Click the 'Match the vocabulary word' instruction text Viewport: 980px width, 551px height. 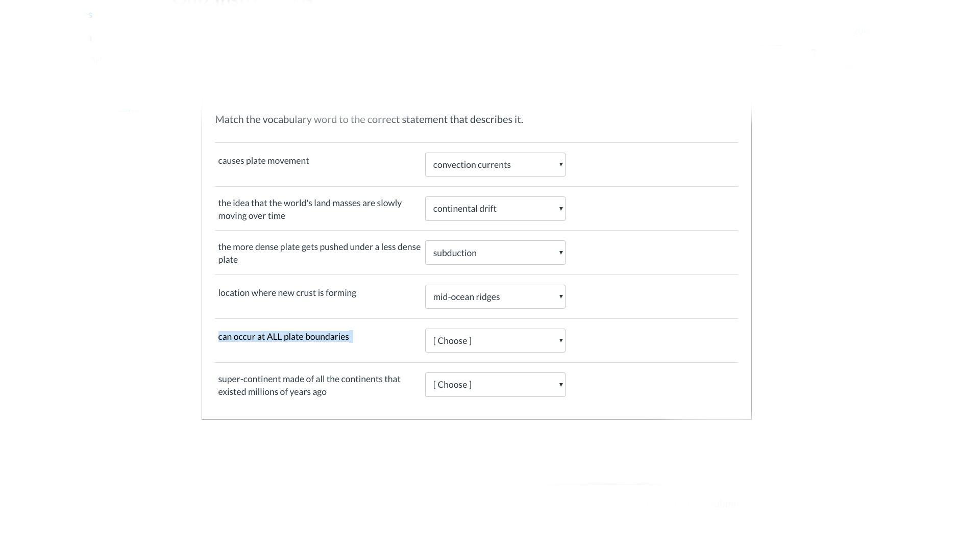(369, 119)
